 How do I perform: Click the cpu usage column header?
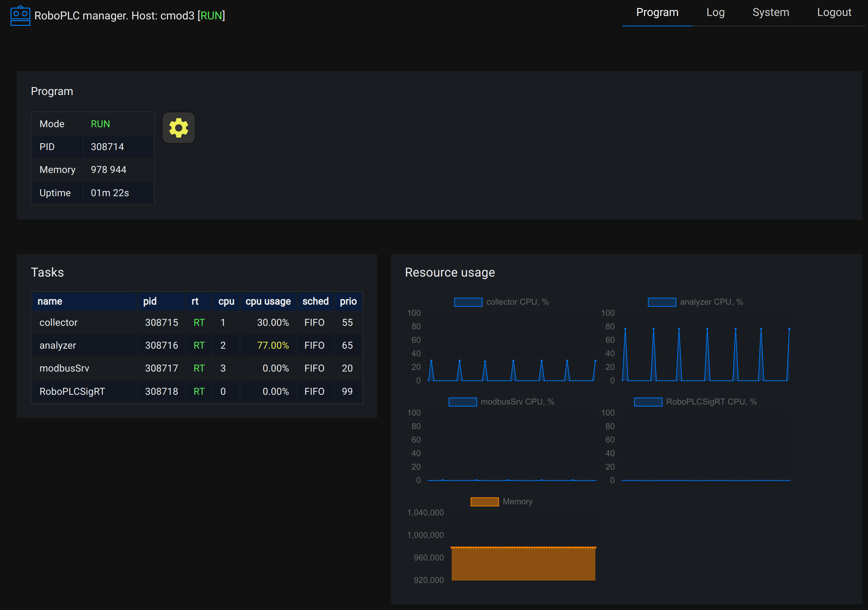click(x=268, y=302)
